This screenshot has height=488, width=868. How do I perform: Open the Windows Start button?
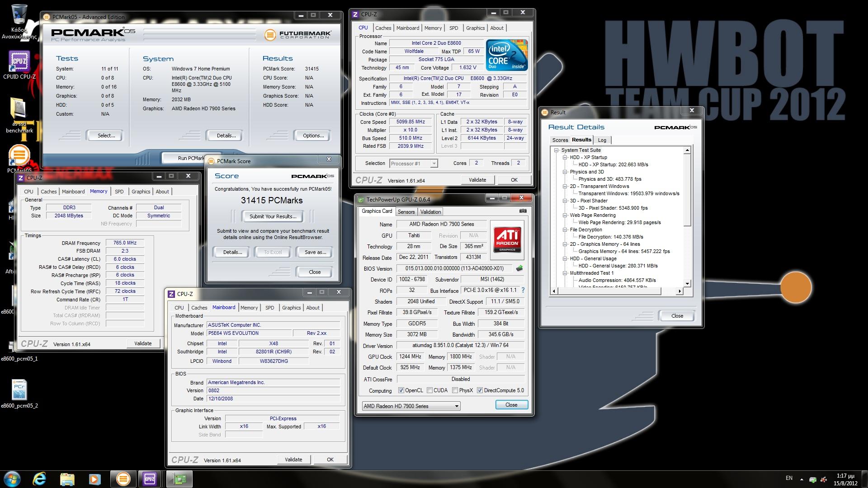click(12, 479)
